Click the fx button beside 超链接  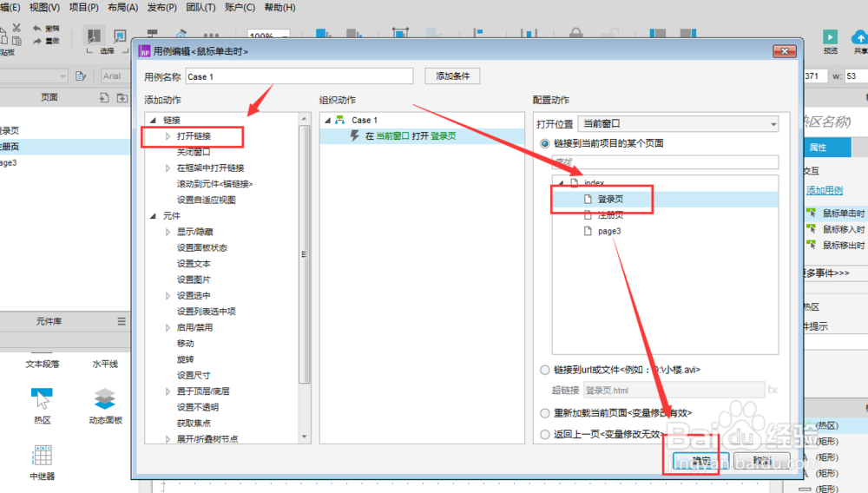coord(773,390)
